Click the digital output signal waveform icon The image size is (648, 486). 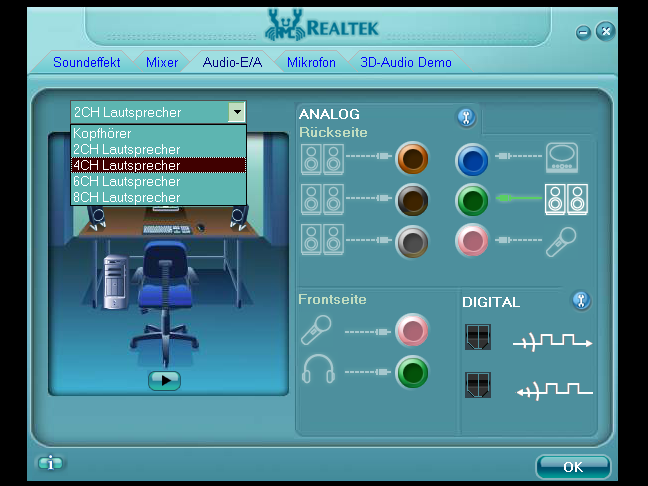553,342
